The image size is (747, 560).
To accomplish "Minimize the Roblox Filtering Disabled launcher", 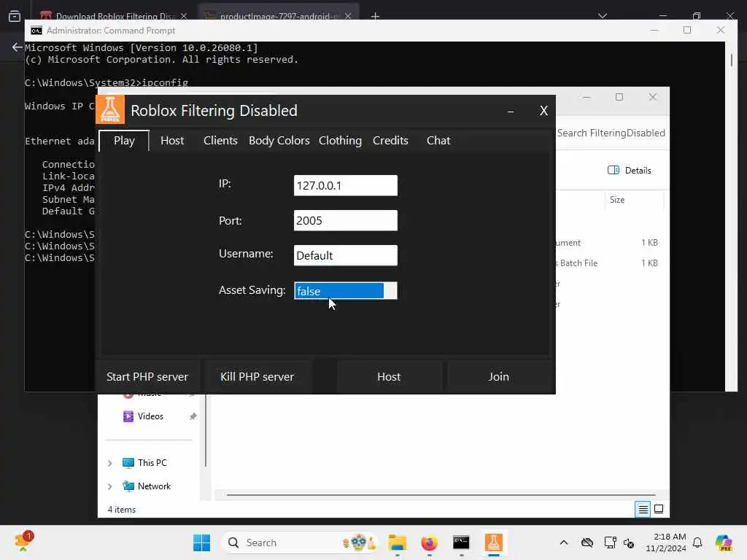I will tap(510, 112).
